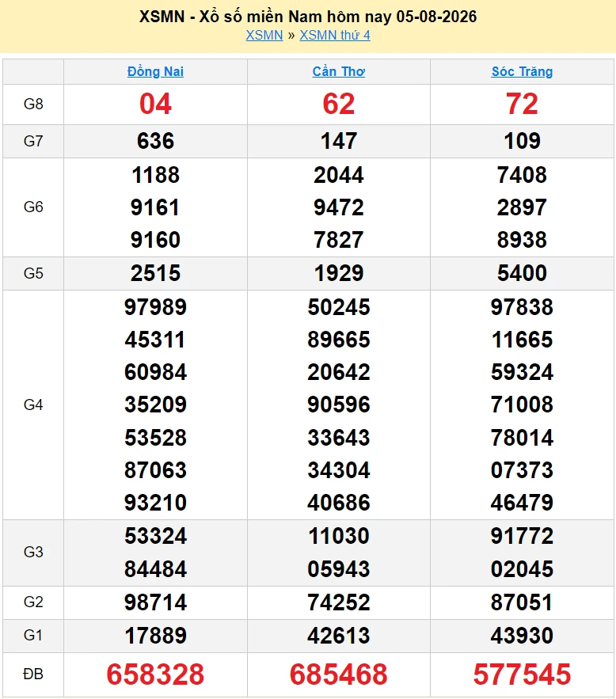Screen dimensions: 616x699
Task: Click G4 number 89665
Action: (339, 340)
